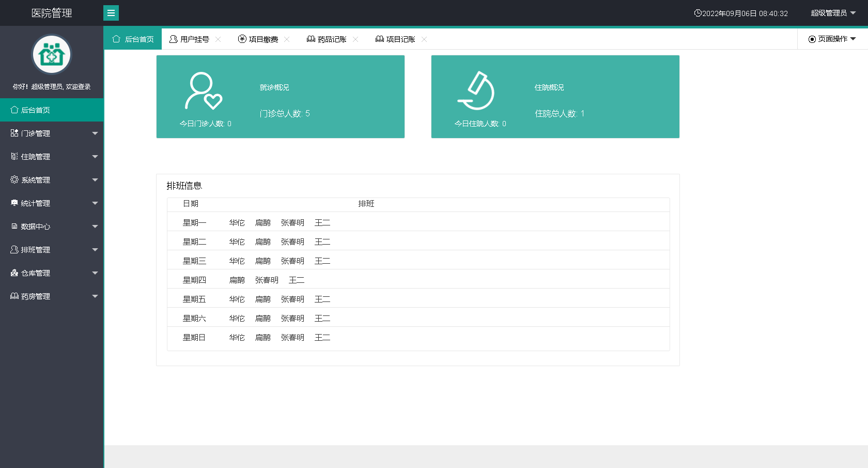
Task: Click the 你好！超级管理员 welcome text
Action: [52, 86]
